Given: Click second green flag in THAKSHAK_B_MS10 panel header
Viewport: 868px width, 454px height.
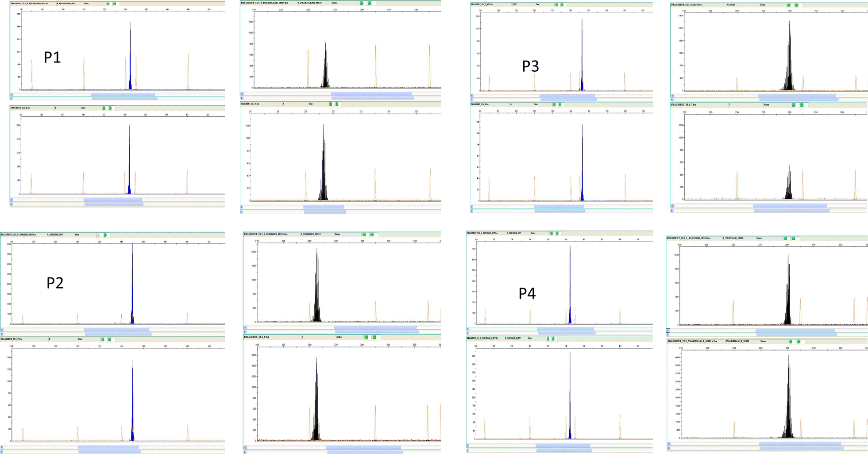Looking at the screenshot, I should 799,342.
